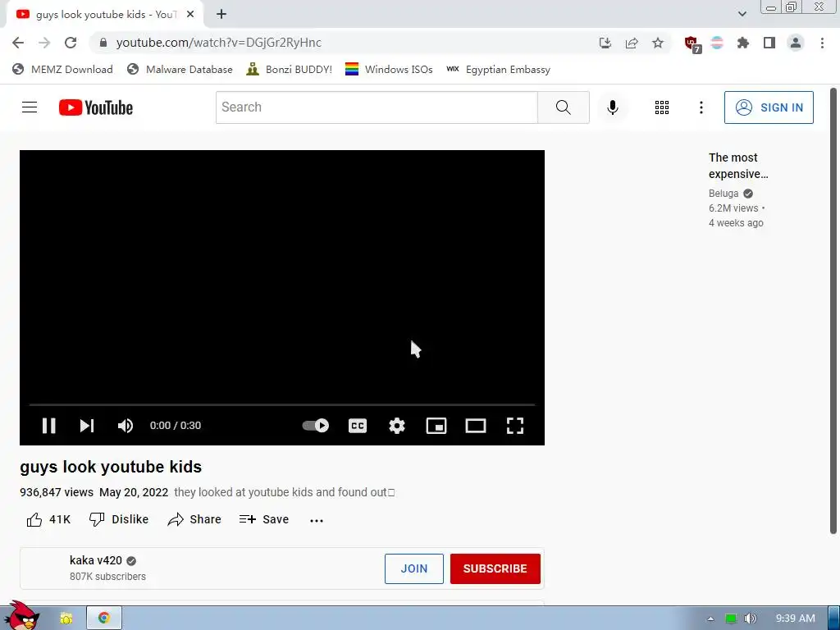This screenshot has width=840, height=630.
Task: Open Chrome extensions puzzle menu
Action: (743, 43)
